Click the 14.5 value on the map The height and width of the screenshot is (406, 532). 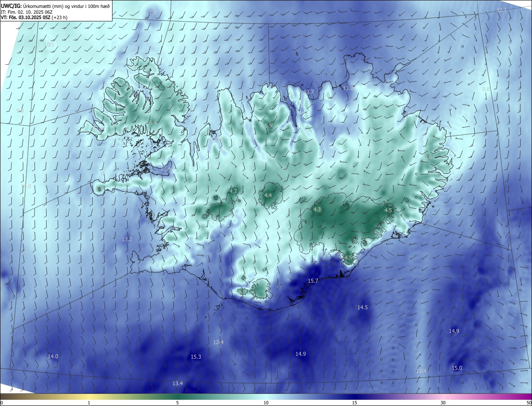click(362, 308)
